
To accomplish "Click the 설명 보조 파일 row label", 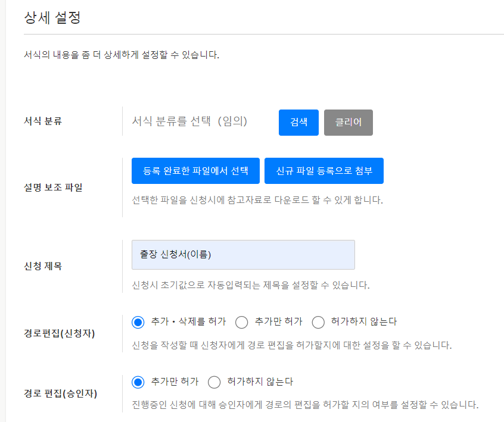I will (x=53, y=187).
